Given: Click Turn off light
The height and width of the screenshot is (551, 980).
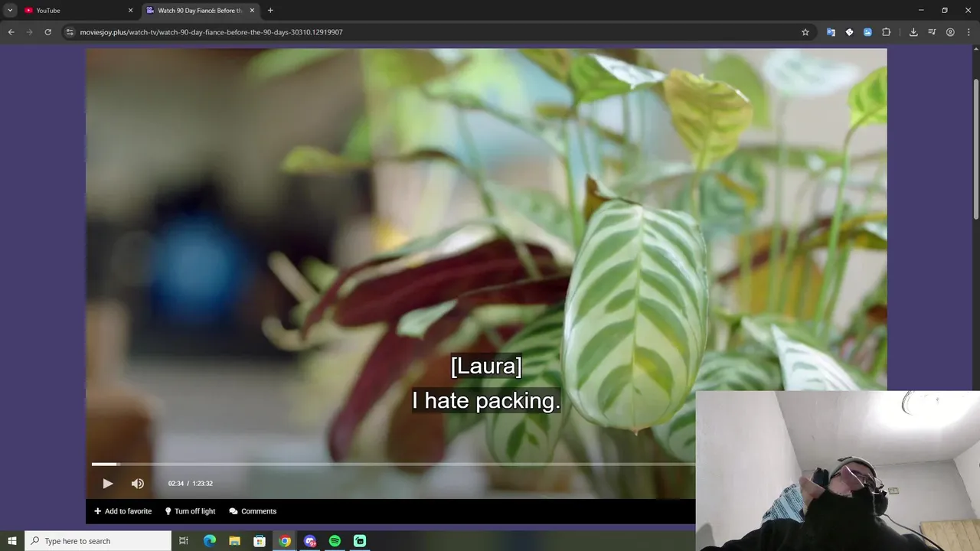Looking at the screenshot, I should coord(190,511).
